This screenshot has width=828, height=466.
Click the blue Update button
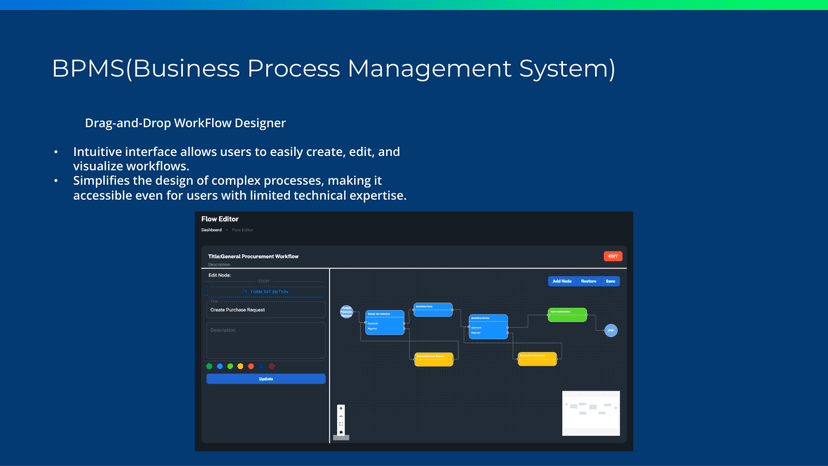click(x=266, y=379)
